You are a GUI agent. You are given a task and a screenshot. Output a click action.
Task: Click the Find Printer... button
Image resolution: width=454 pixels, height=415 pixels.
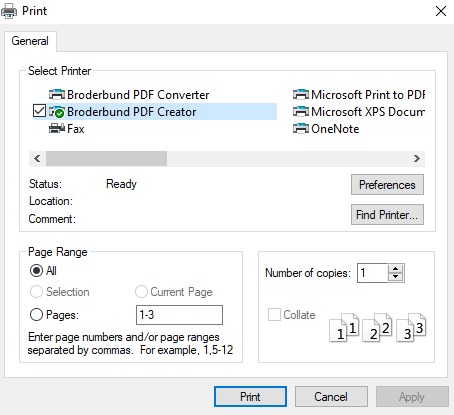(387, 215)
